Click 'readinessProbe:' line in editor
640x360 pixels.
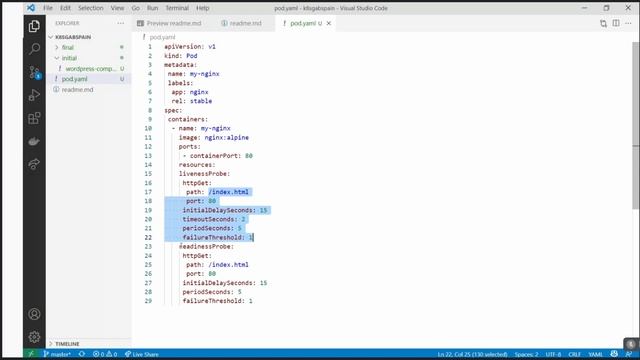point(206,247)
